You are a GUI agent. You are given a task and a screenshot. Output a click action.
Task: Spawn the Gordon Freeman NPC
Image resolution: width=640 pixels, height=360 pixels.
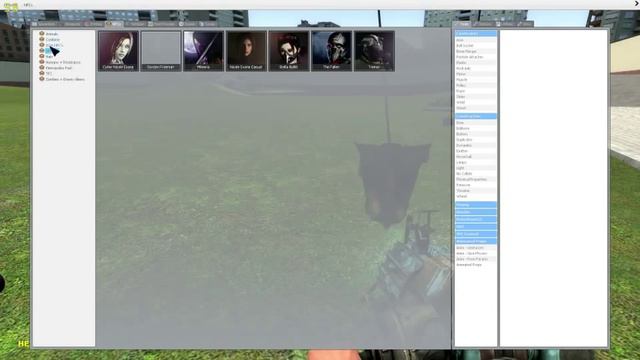tap(161, 51)
